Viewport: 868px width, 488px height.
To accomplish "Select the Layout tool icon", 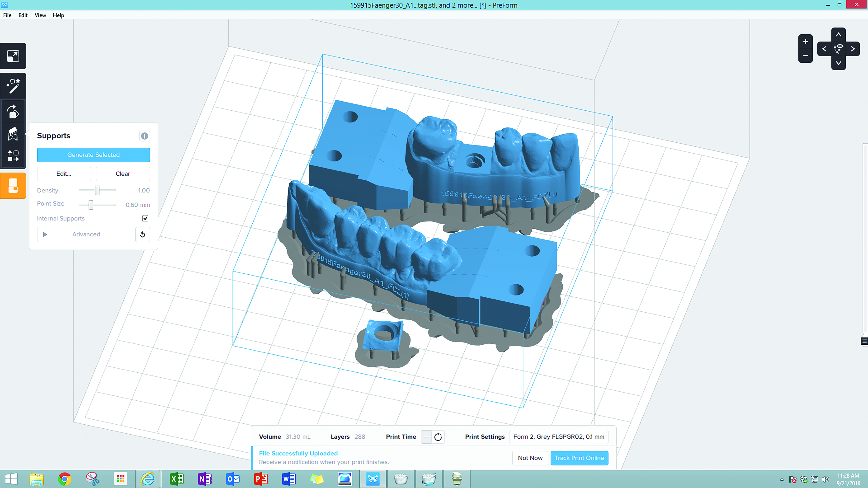I will [x=13, y=156].
